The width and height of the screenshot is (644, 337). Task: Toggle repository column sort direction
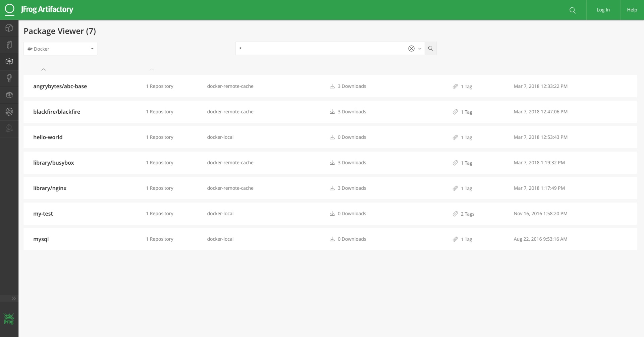(x=152, y=70)
